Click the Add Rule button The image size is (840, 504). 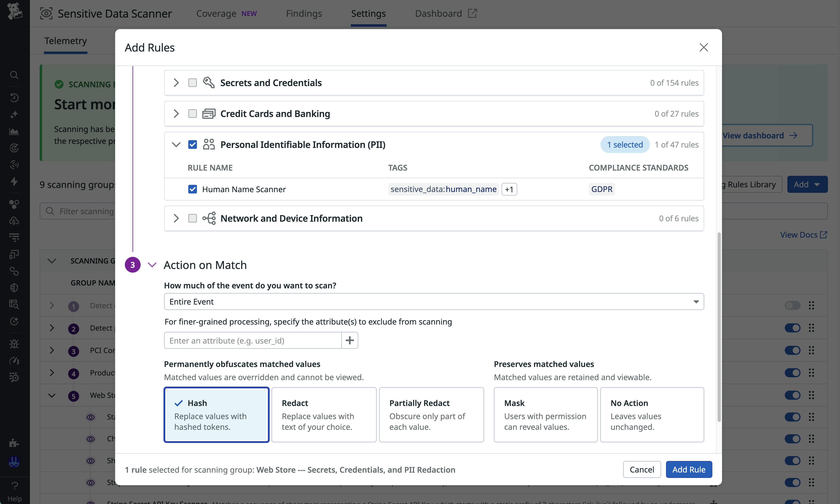coord(689,469)
